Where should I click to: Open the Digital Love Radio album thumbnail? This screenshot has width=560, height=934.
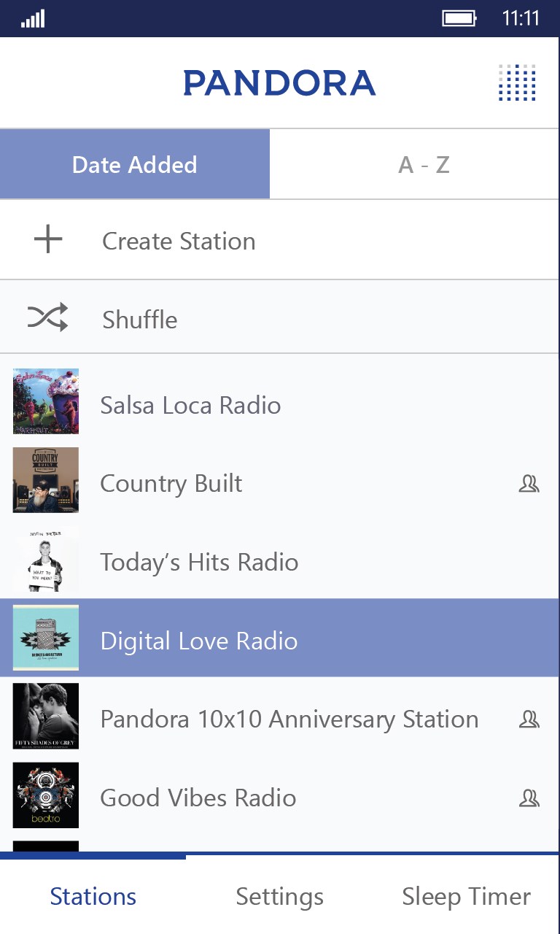(46, 638)
